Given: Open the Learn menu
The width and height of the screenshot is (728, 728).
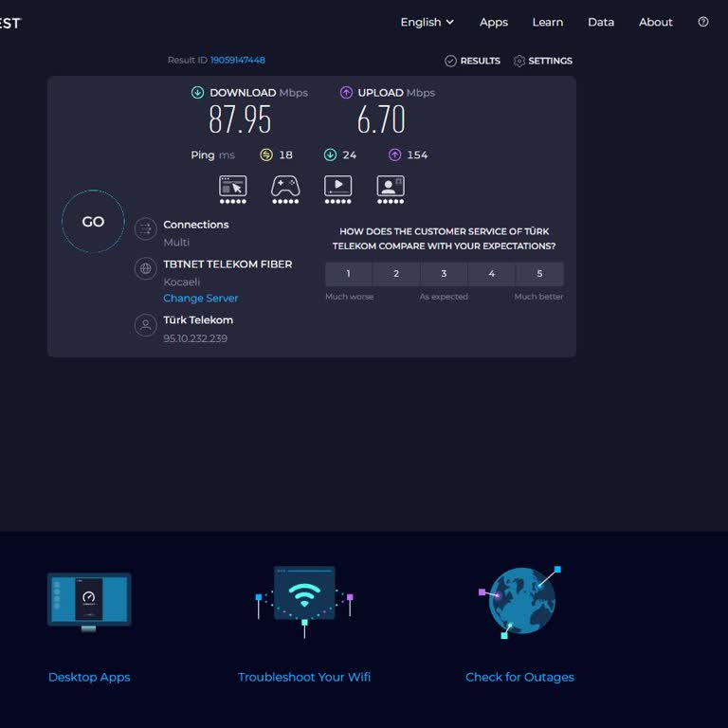Looking at the screenshot, I should pyautogui.click(x=547, y=22).
